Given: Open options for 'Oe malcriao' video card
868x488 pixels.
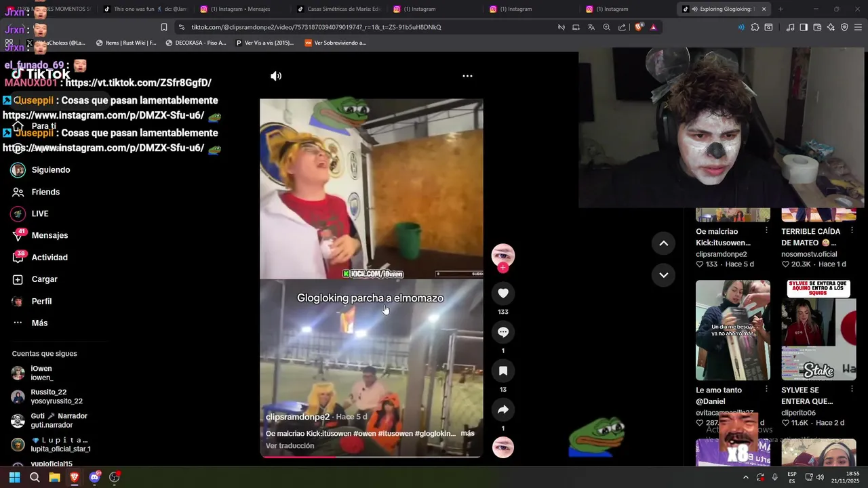Looking at the screenshot, I should pyautogui.click(x=766, y=230).
